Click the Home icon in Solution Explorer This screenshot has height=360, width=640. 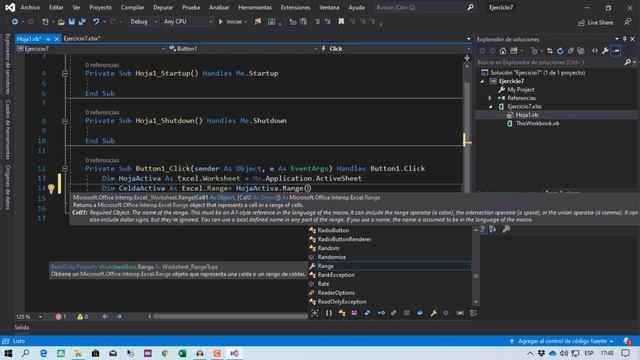[503, 51]
